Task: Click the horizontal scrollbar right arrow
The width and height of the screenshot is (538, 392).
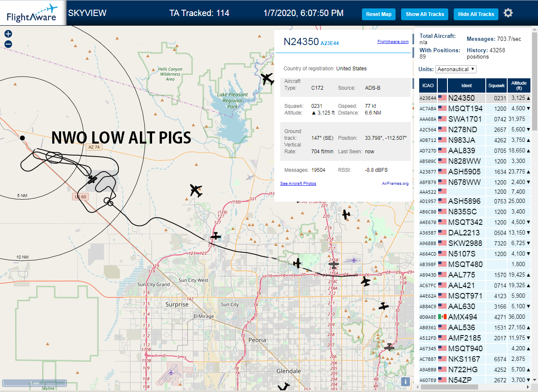Action: click(x=528, y=387)
